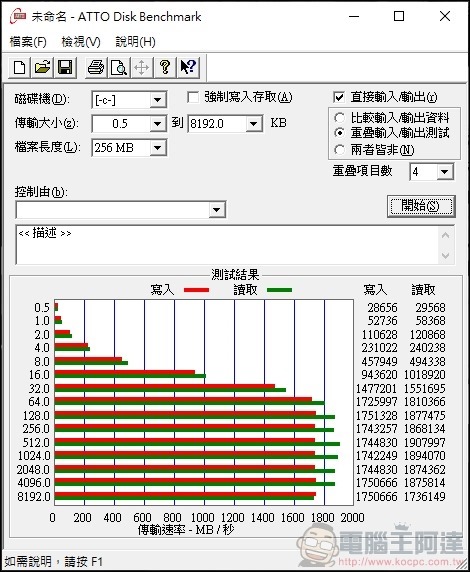470x572 pixels.
Task: Open the 256 MB file length dropdown
Action: (158, 148)
